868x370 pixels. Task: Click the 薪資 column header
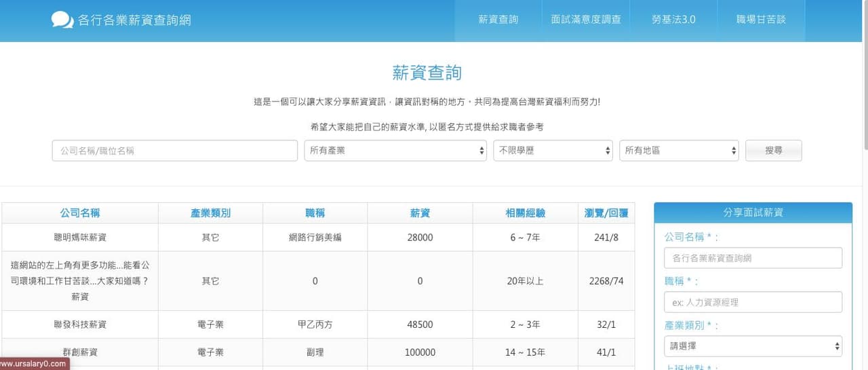[420, 213]
